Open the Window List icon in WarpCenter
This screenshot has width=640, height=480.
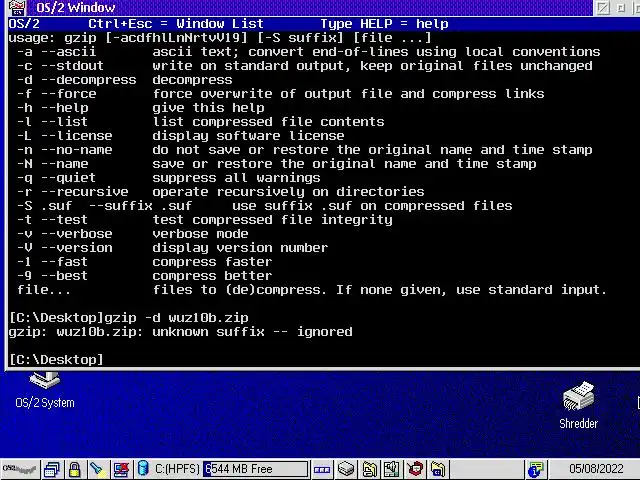51,469
